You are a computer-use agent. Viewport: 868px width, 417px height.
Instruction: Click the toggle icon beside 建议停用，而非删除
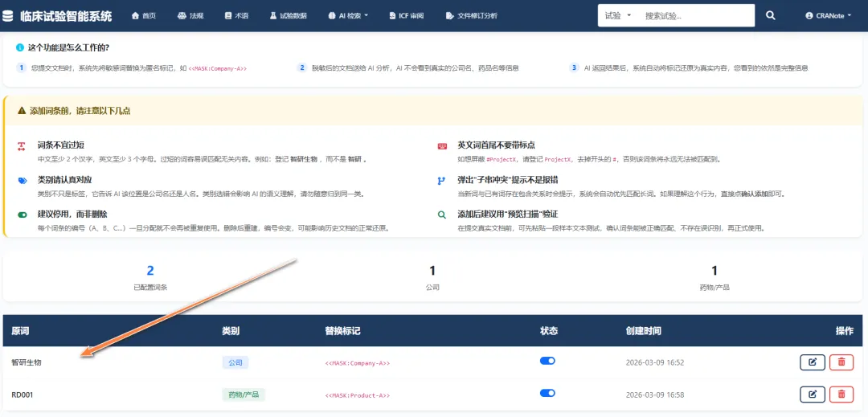[x=23, y=215]
